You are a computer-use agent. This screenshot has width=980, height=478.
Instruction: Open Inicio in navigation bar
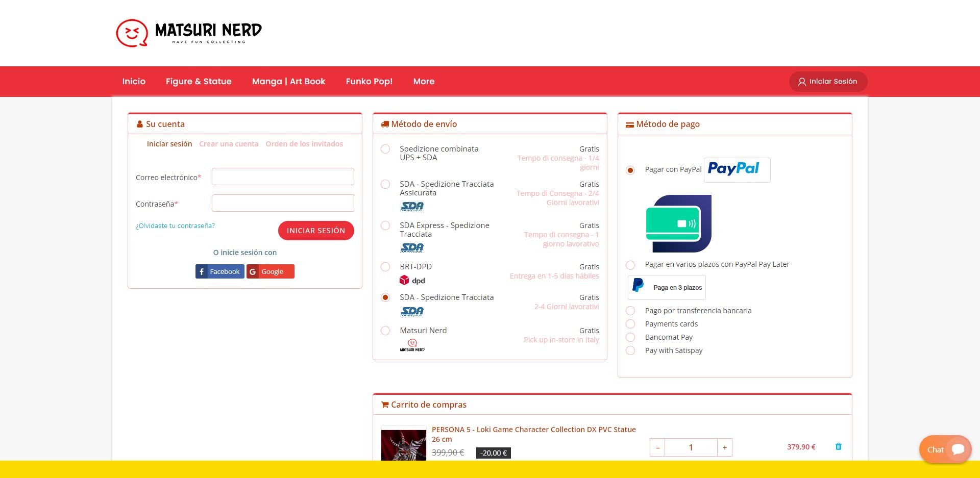point(134,82)
